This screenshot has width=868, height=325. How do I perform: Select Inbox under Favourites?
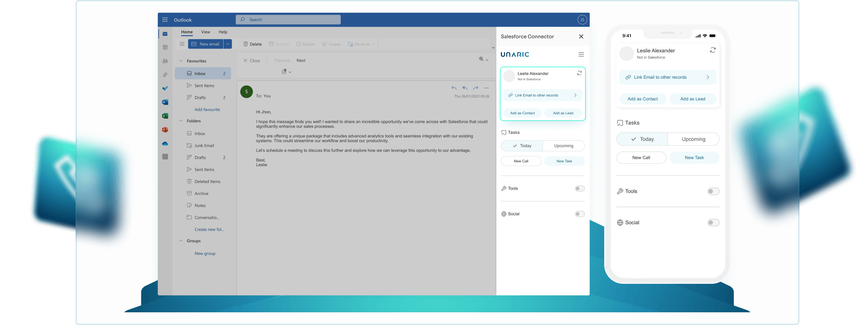(x=203, y=73)
